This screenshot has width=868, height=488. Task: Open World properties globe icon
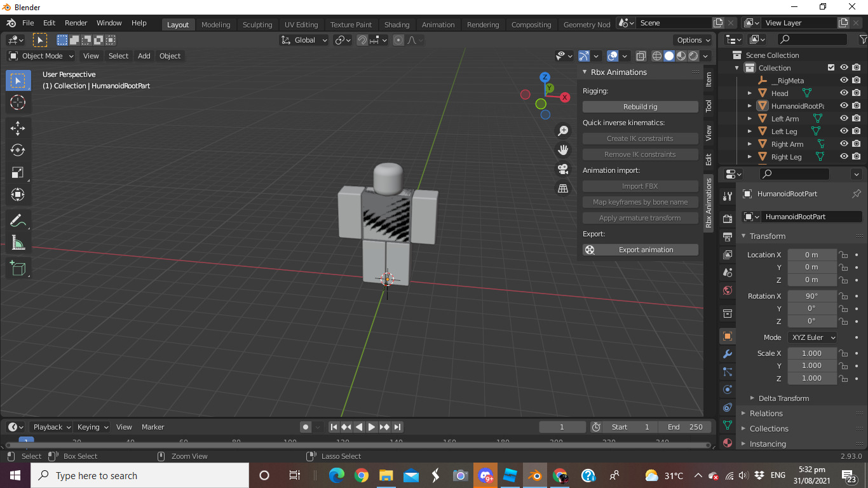(728, 290)
